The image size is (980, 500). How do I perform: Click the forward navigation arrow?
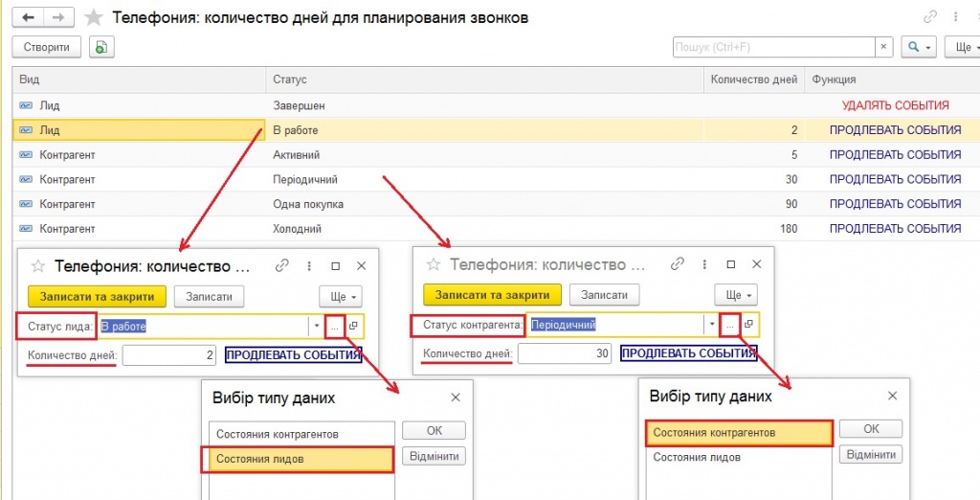[x=59, y=17]
